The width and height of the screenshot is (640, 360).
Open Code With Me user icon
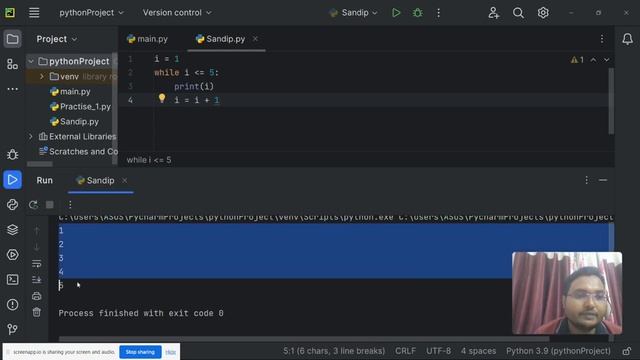(493, 13)
